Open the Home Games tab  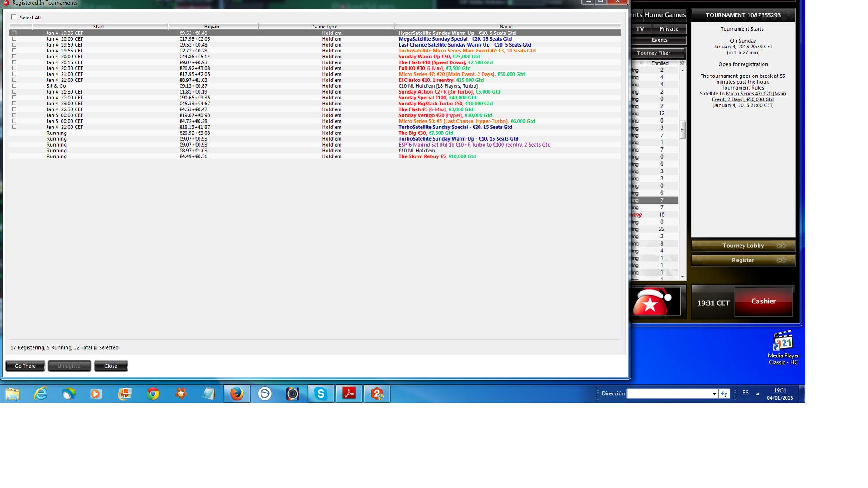coord(665,15)
